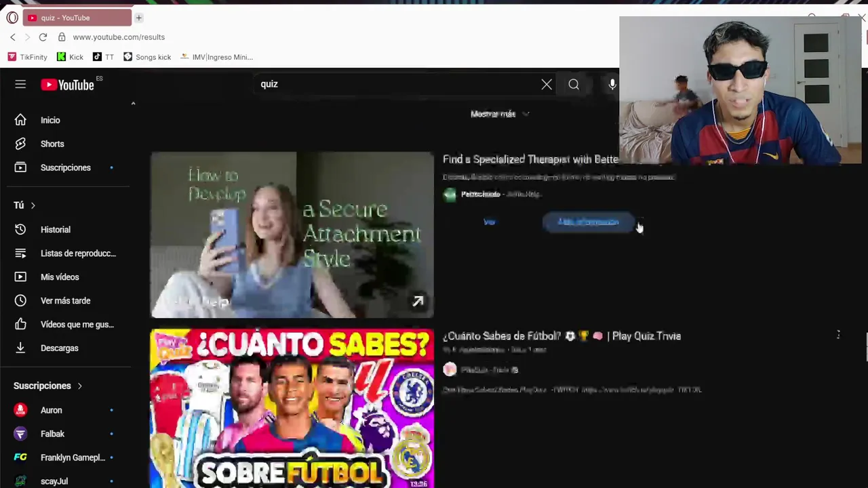The width and height of the screenshot is (868, 488).
Task: Open Ver más tarde icon
Action: [x=20, y=300]
